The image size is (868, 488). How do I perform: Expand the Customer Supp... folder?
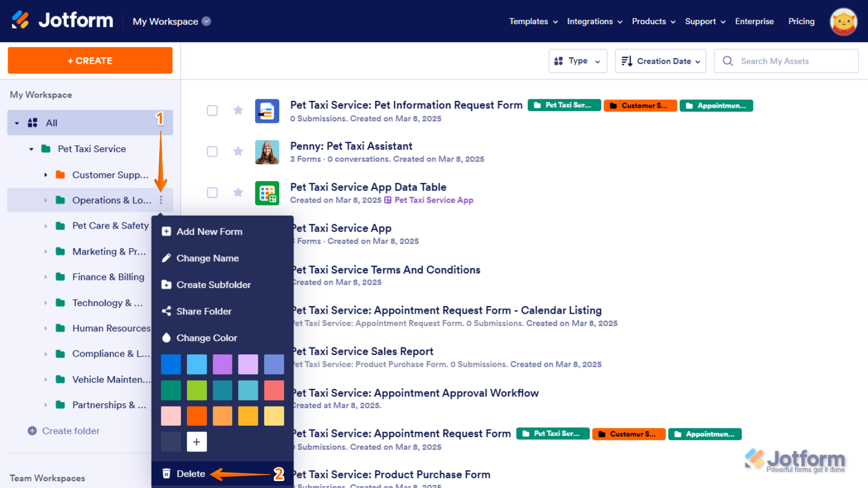click(46, 175)
